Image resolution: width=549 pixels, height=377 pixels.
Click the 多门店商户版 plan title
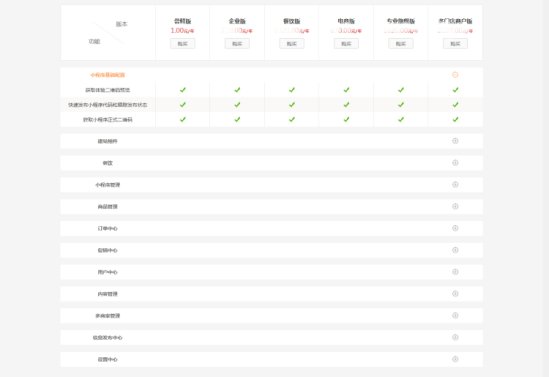455,21
